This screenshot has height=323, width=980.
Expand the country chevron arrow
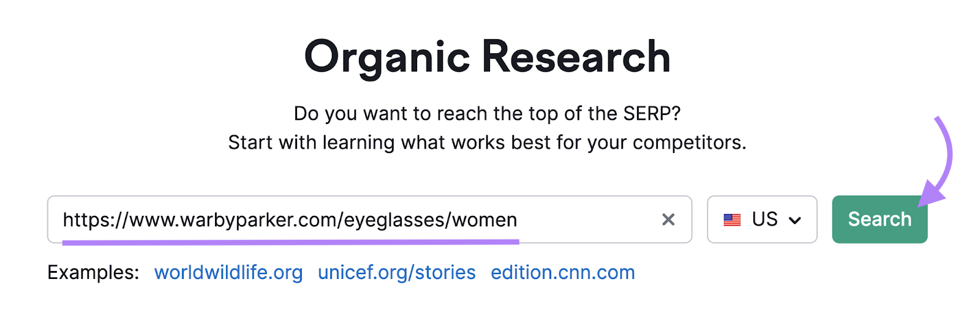point(795,220)
